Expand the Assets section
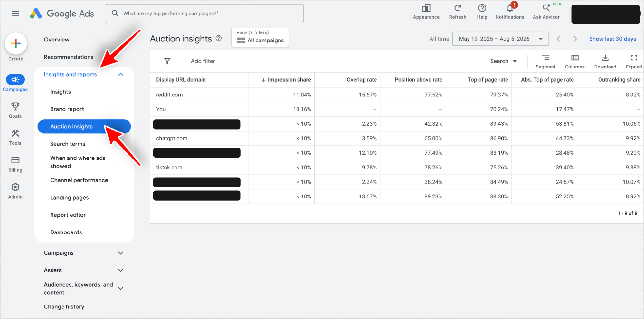Screen dimensions: 644x319 [x=121, y=270]
